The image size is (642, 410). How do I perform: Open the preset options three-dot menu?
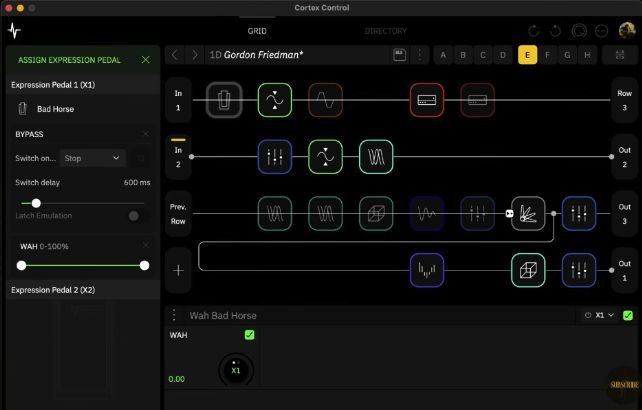(x=420, y=55)
